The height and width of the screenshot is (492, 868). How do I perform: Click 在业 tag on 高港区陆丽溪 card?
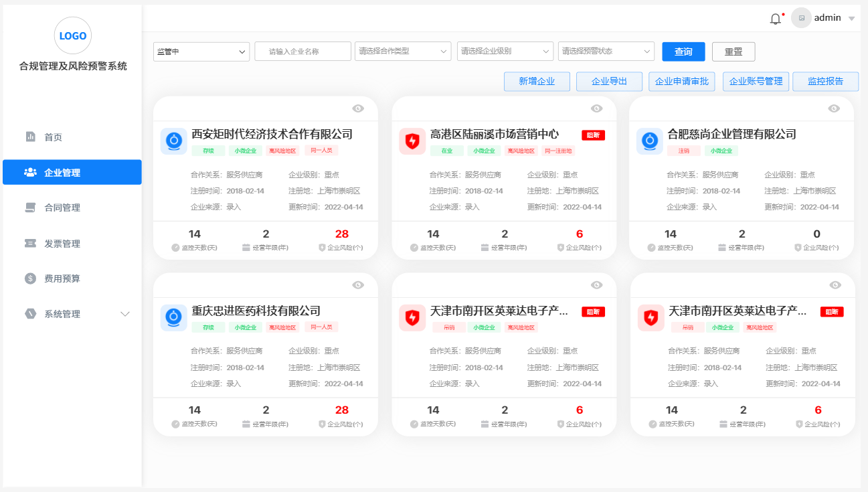coord(447,151)
